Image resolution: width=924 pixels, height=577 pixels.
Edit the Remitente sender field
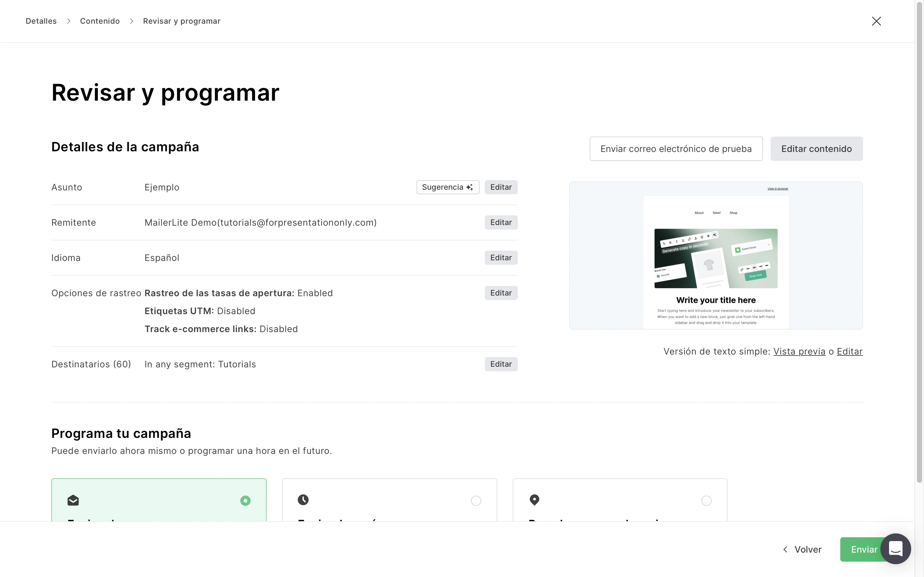501,222
